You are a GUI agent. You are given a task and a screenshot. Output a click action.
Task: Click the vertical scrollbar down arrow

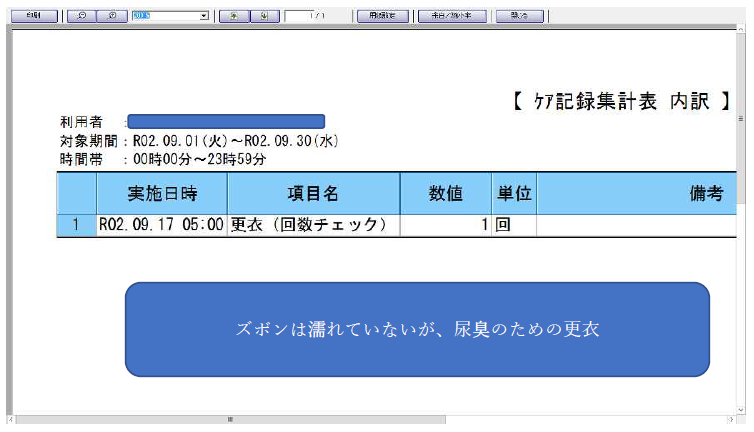click(741, 407)
